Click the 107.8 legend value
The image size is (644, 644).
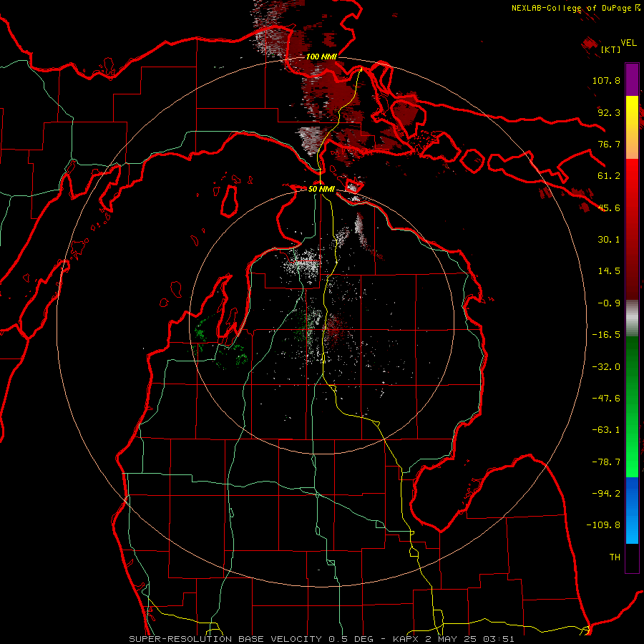click(x=606, y=80)
